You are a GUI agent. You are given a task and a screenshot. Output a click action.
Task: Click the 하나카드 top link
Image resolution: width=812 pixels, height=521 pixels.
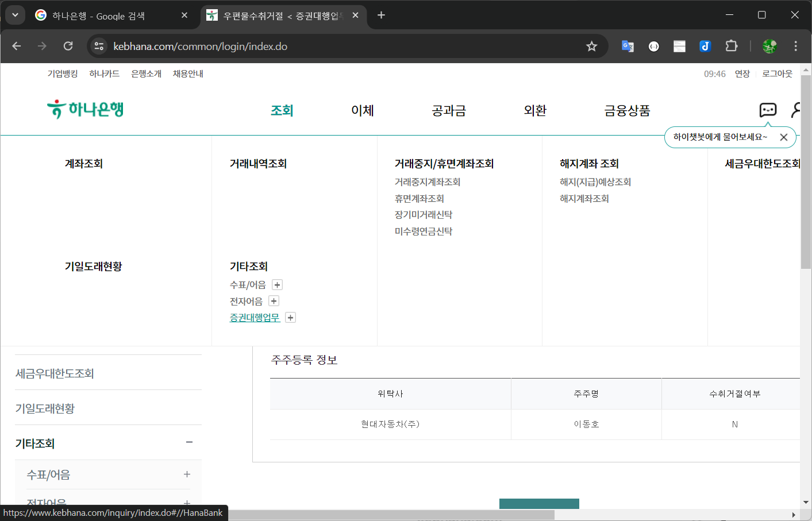click(x=105, y=74)
